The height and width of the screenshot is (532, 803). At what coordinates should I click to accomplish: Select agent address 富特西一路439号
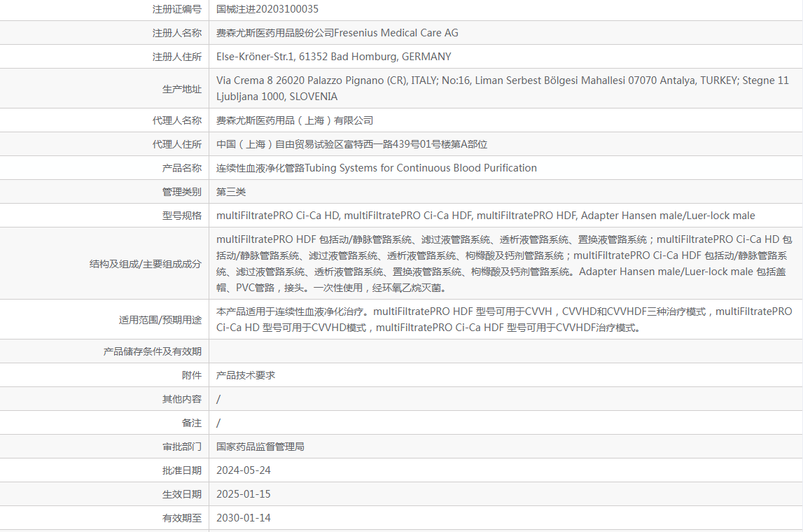pos(351,144)
